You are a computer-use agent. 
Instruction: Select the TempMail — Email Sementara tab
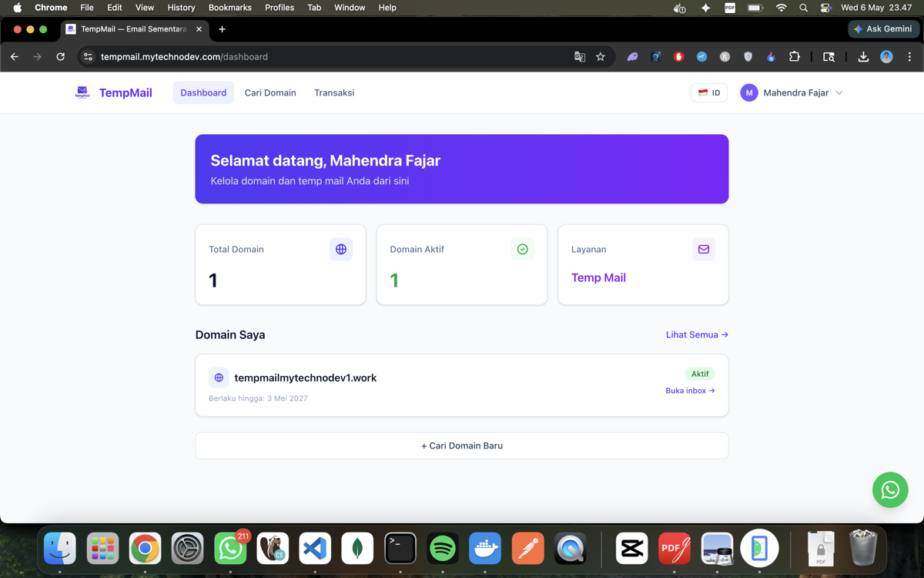(132, 29)
